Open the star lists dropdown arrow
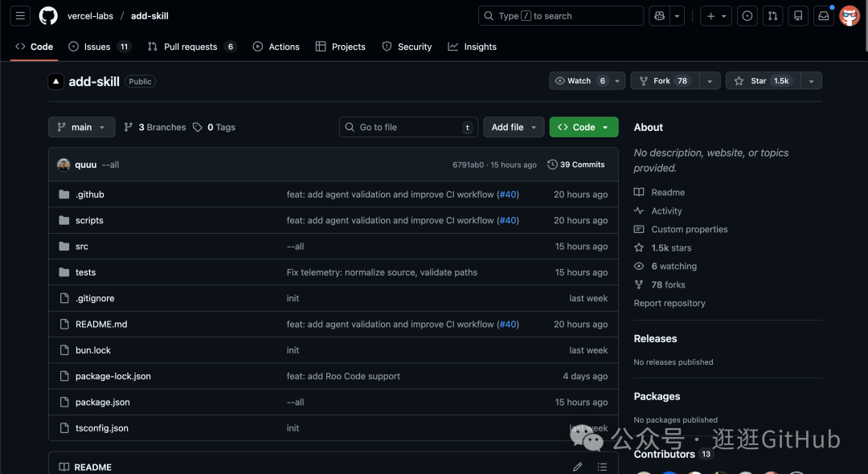Viewport: 868px width, 474px height. [x=811, y=81]
